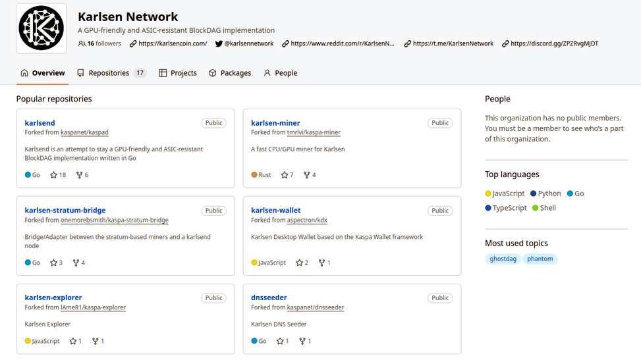641x364 pixels.
Task: Follow the tmrlvi/kaspa-miner fork source link
Action: [x=314, y=132]
